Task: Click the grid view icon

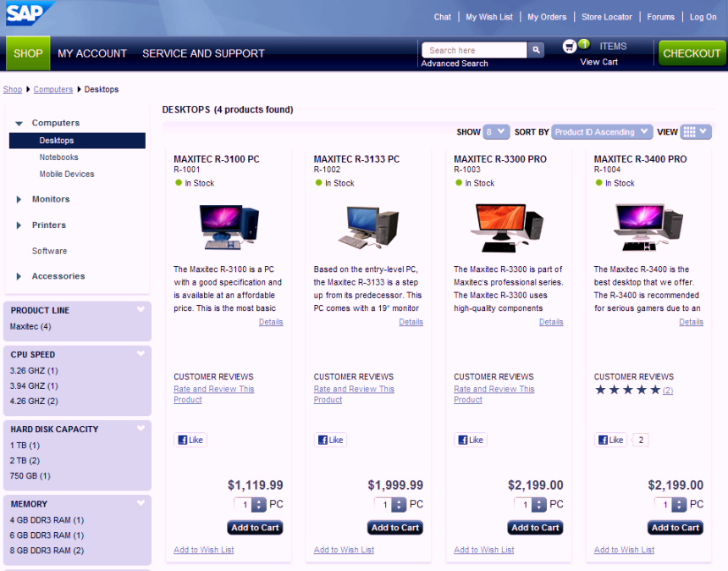Action: tap(689, 132)
